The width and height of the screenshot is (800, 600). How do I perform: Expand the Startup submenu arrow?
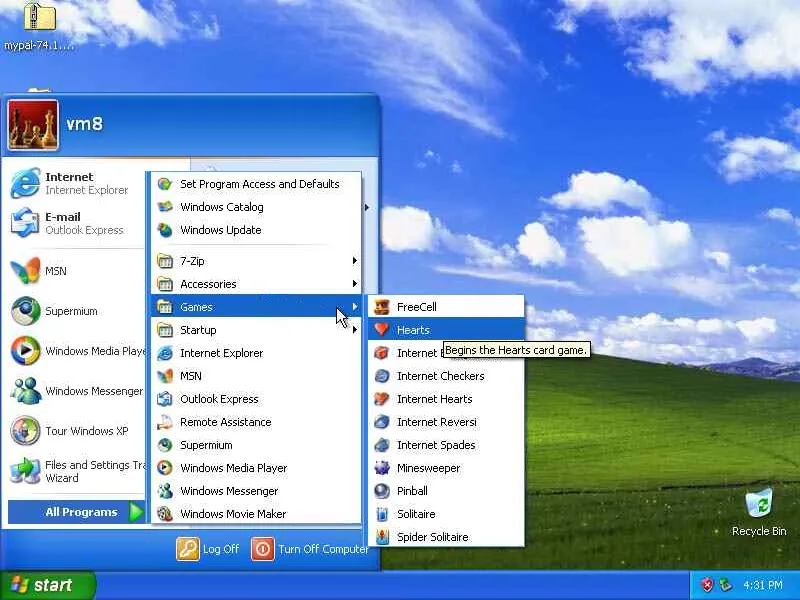(x=355, y=330)
